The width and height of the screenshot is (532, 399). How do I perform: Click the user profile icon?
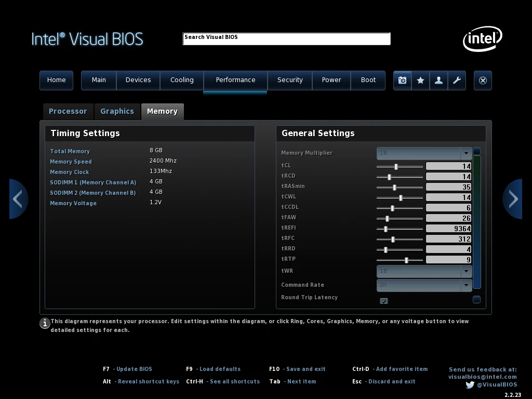[x=438, y=81]
